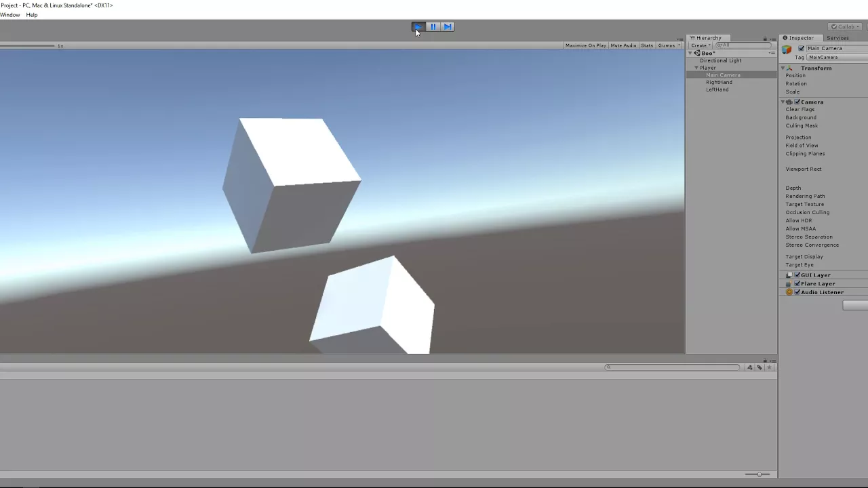This screenshot has width=868, height=488.
Task: Collapse the Boo scene in Hierarchy
Action: pos(690,53)
